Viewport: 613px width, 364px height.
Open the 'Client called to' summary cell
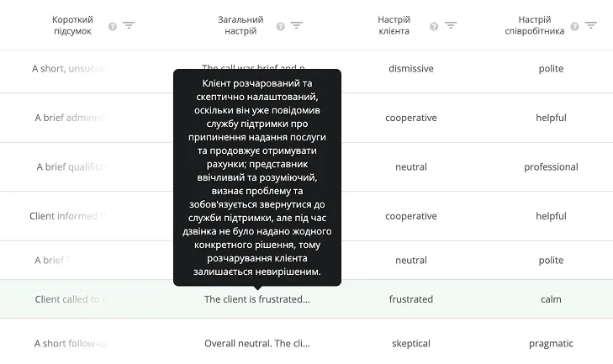coord(71,299)
